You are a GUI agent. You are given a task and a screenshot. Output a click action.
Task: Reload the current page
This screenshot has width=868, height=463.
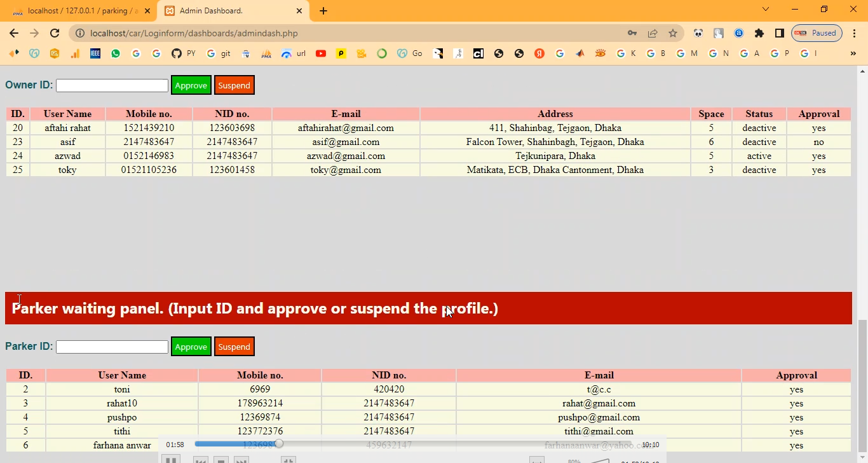click(x=55, y=33)
